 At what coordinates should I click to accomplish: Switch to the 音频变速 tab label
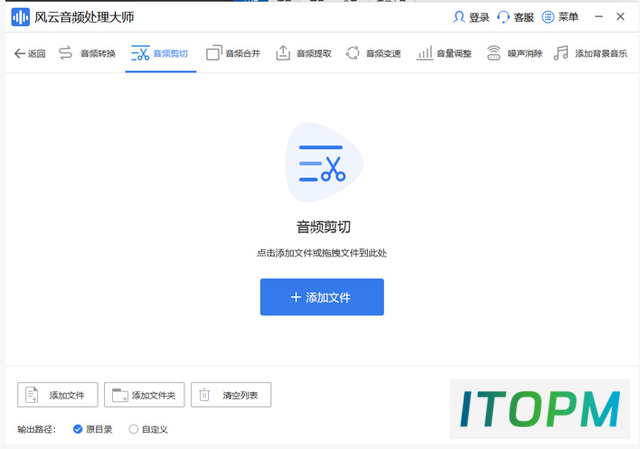coord(383,53)
